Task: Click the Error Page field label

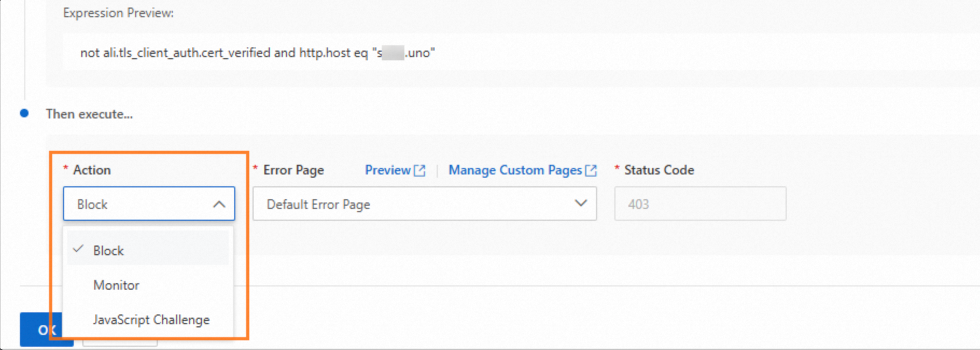Action: 293,170
